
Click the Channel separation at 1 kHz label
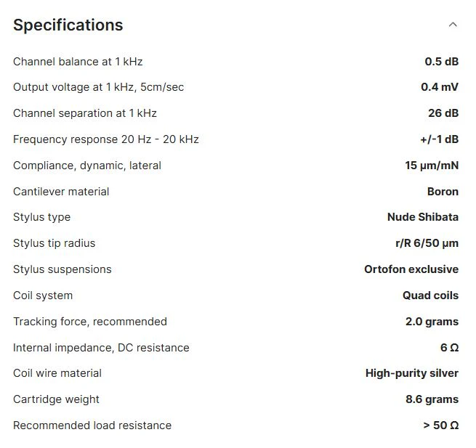click(x=85, y=113)
